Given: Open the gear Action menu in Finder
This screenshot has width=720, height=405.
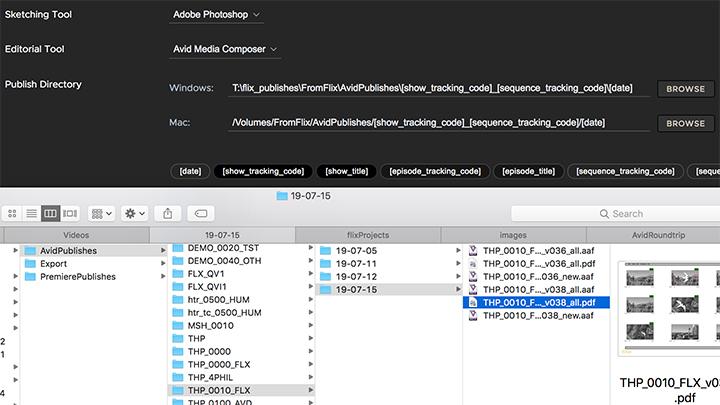Looking at the screenshot, I should (x=134, y=214).
